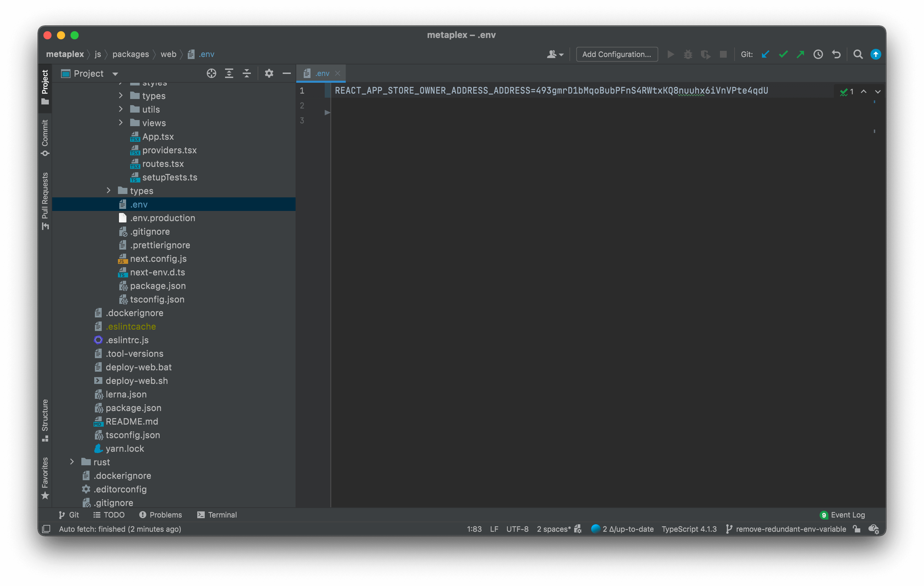The height and width of the screenshot is (586, 924).
Task: Open the Git tool window tab
Action: [x=69, y=515]
